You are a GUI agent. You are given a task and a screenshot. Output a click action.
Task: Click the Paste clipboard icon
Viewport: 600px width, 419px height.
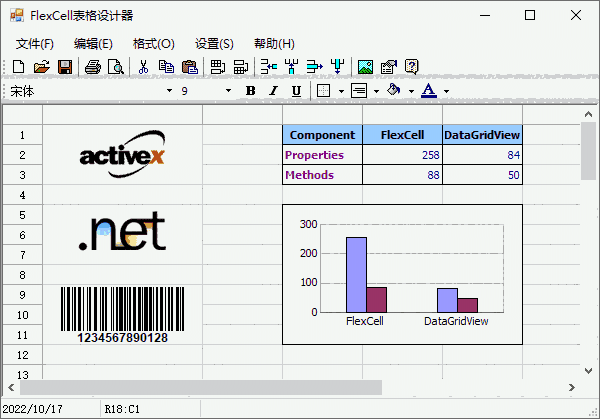190,67
